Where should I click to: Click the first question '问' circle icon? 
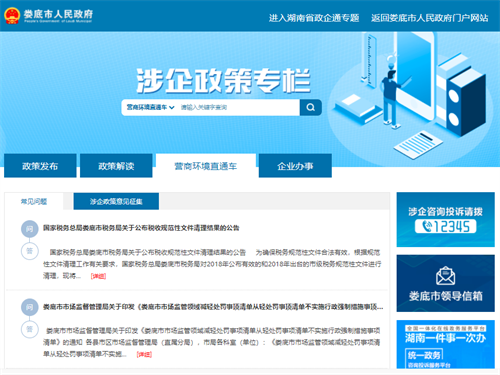(30, 229)
